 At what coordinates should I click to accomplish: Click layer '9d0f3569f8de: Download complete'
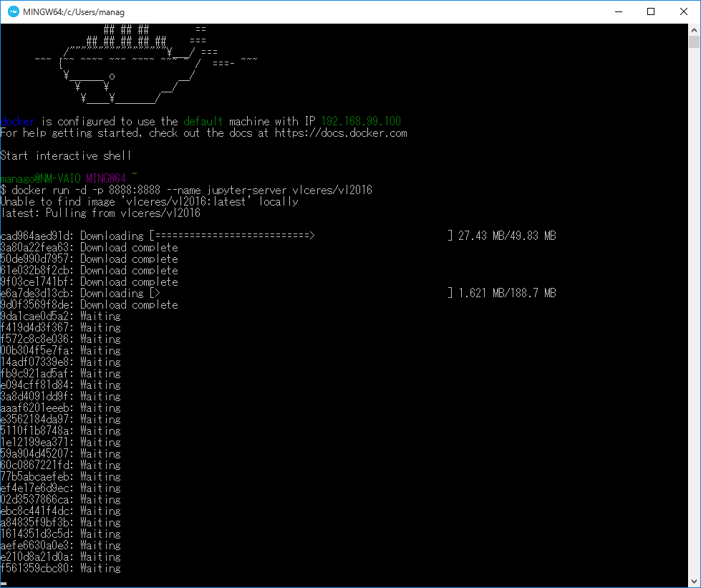pos(90,304)
